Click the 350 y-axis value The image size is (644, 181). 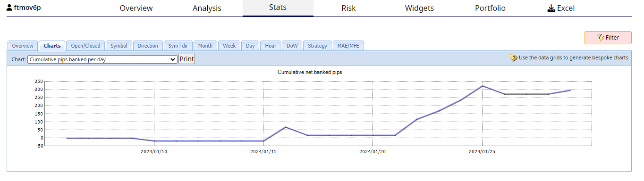39,82
